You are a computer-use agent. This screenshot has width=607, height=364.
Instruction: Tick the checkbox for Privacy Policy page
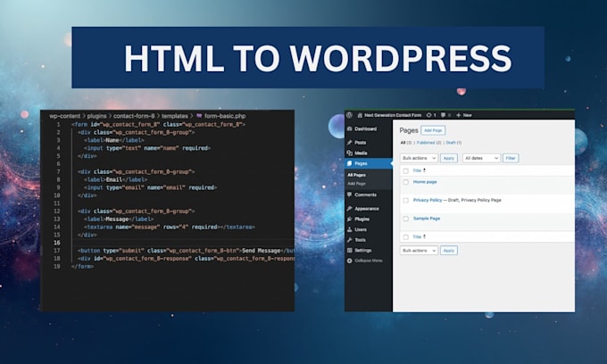pyautogui.click(x=405, y=201)
